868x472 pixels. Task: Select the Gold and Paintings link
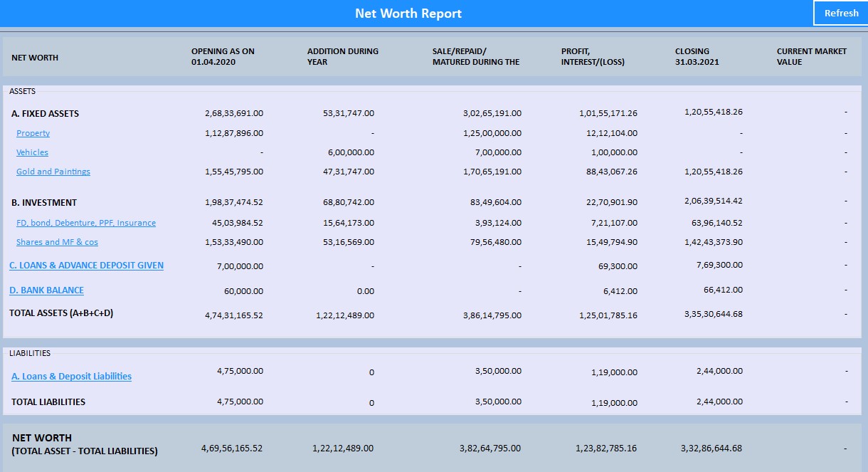(53, 172)
